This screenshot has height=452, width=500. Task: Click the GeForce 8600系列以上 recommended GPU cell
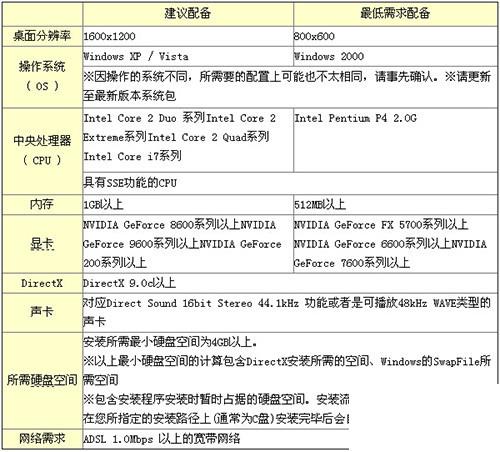click(188, 244)
